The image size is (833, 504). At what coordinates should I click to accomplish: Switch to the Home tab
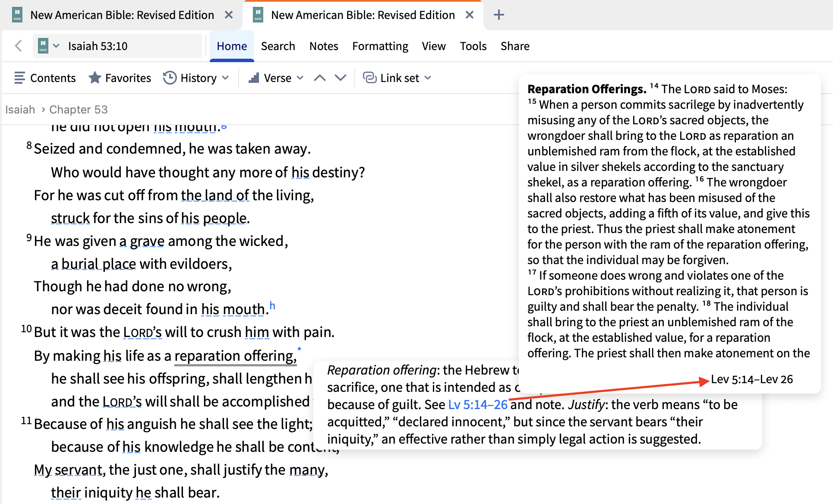tap(232, 46)
